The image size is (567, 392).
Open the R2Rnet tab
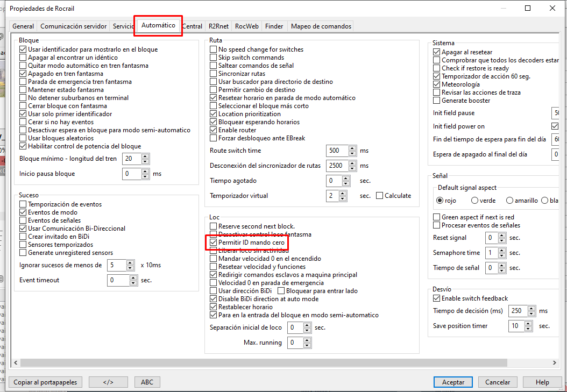click(218, 26)
